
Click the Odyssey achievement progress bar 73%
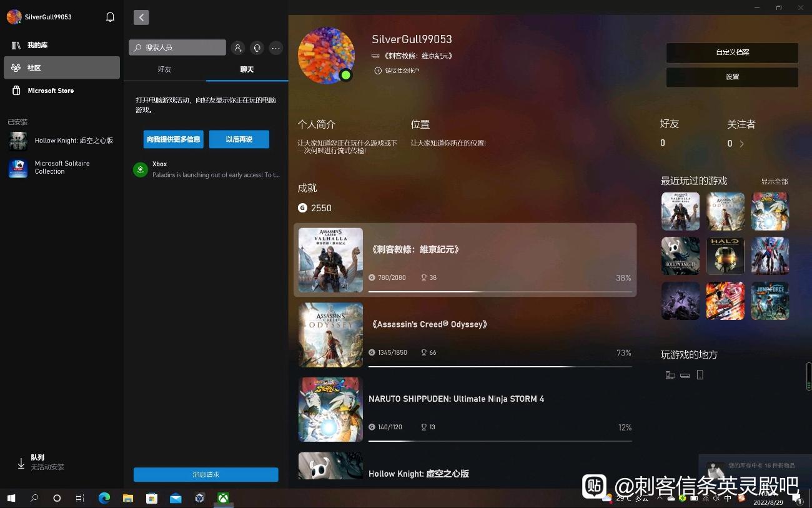coord(500,367)
